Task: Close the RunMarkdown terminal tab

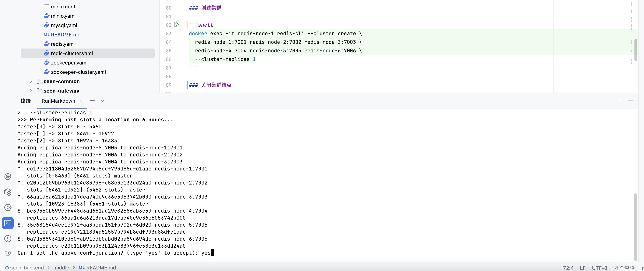Action: [x=81, y=101]
